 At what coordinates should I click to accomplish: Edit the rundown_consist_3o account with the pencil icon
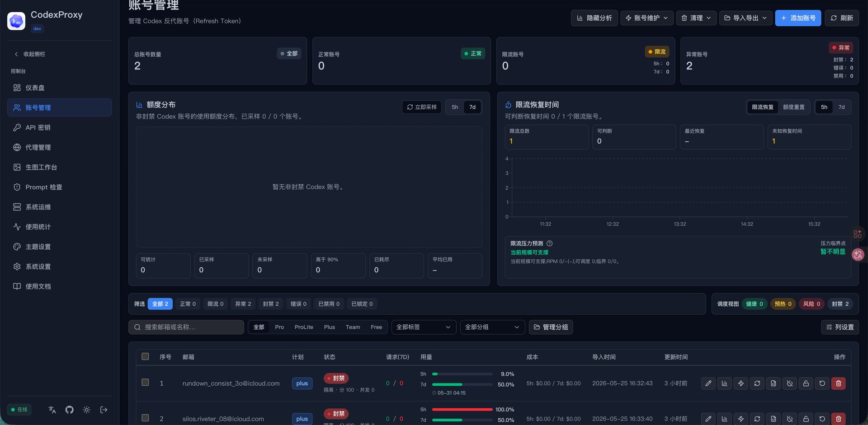pos(708,383)
